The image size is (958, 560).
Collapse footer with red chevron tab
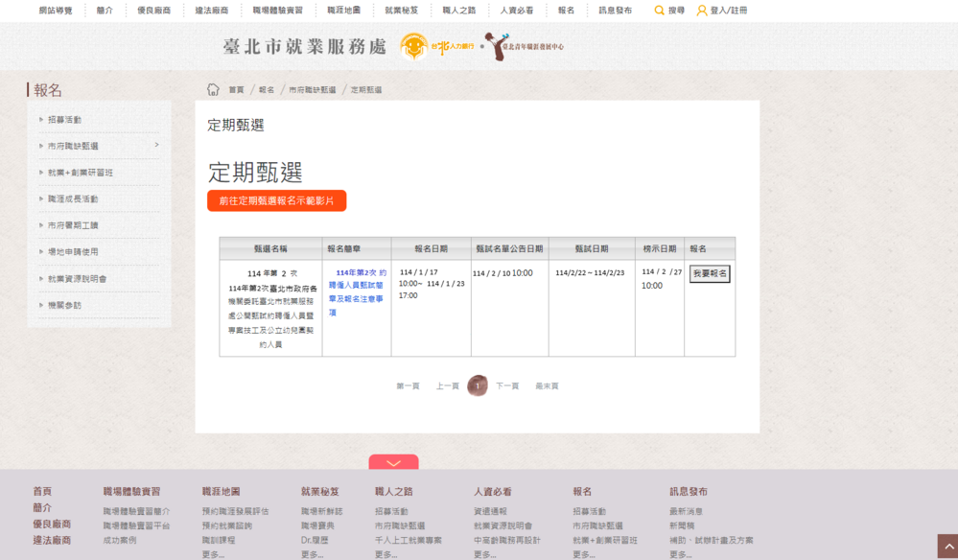click(393, 462)
